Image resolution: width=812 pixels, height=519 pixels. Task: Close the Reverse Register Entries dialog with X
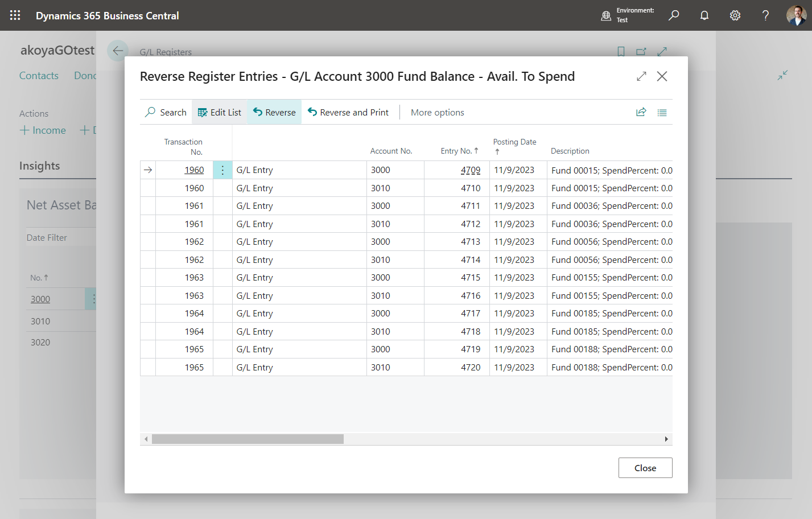tap(662, 76)
